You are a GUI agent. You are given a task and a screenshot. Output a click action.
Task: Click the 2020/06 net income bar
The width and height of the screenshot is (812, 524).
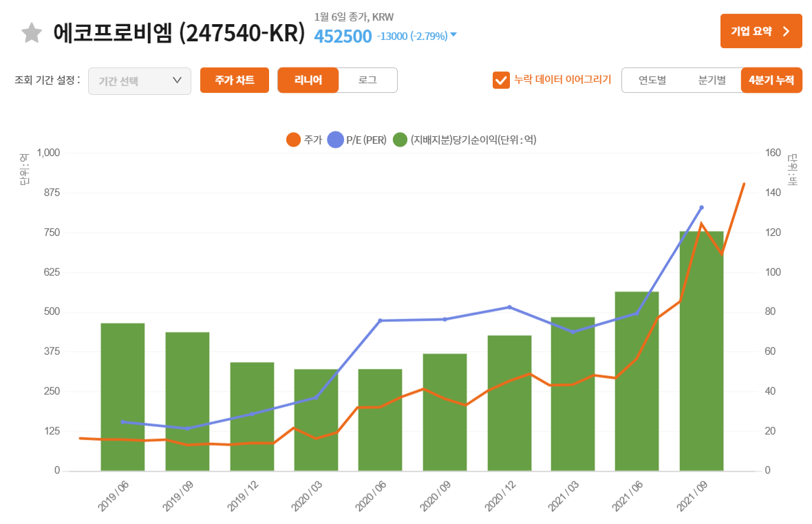coord(380,420)
